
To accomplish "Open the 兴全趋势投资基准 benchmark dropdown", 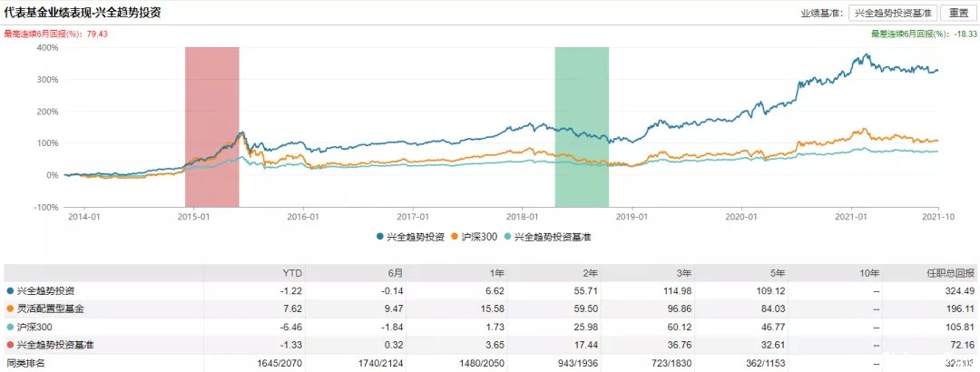I will 893,13.
